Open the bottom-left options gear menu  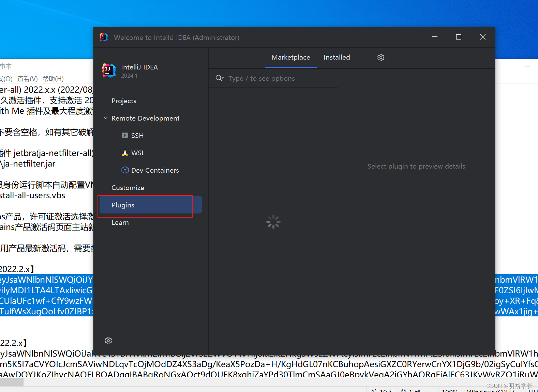tap(108, 341)
